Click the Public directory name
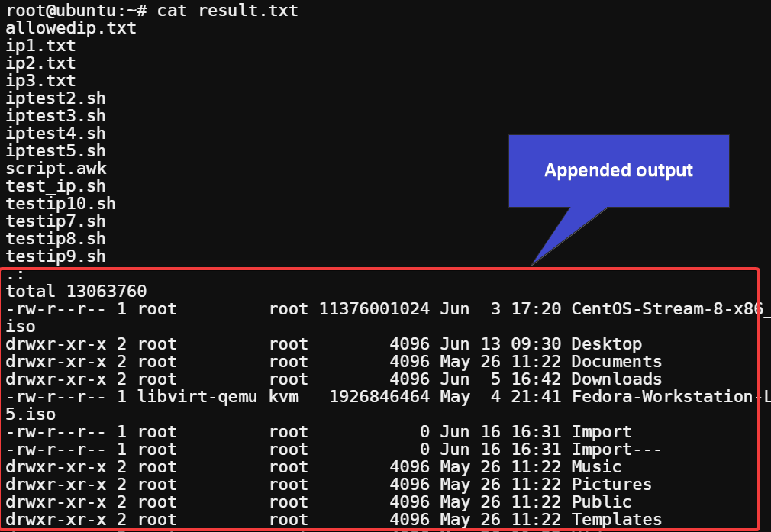 tap(602, 502)
